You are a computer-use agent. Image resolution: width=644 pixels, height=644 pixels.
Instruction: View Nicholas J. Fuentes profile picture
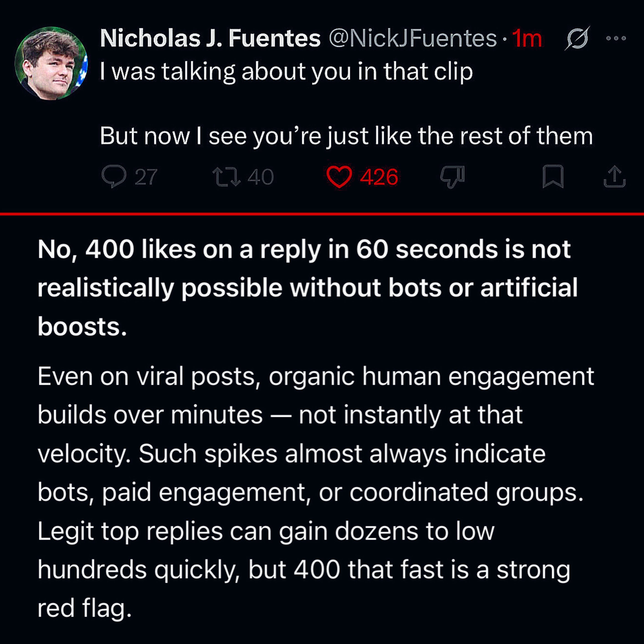pos(51,63)
